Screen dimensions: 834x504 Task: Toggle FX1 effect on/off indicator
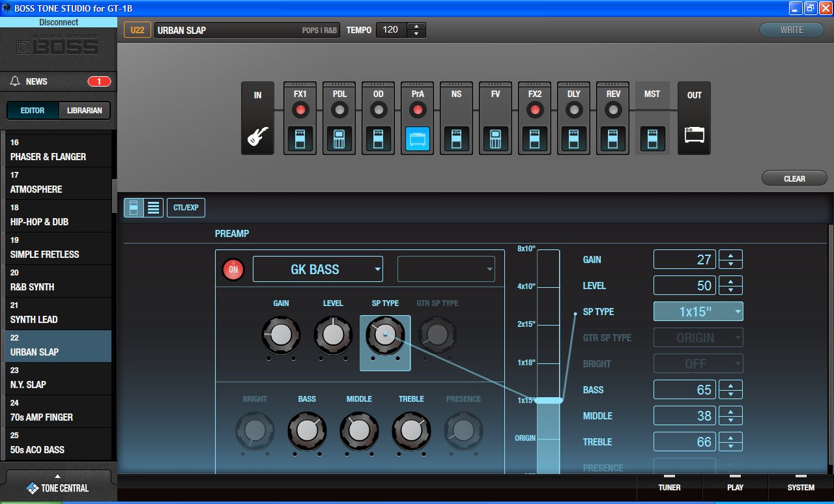300,110
